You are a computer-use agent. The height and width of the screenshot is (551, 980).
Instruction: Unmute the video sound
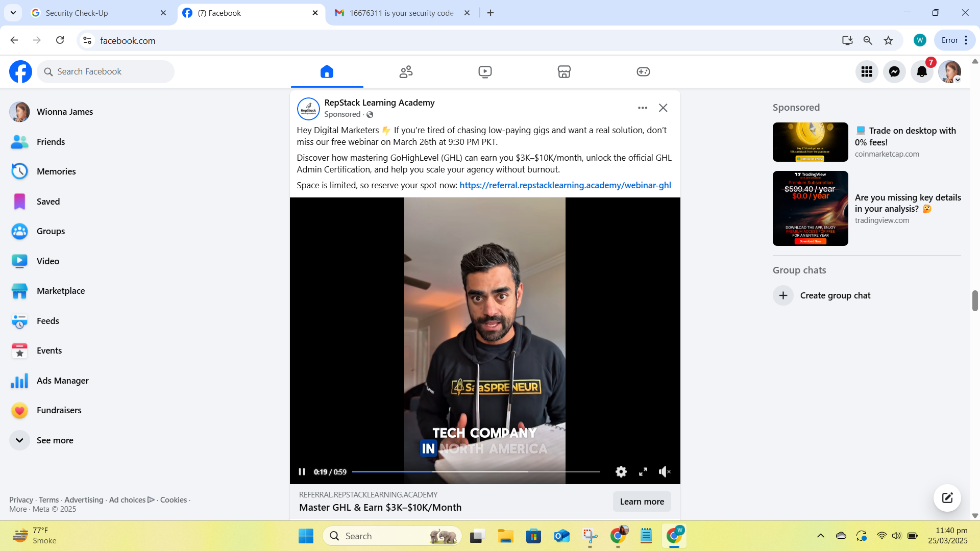click(665, 472)
